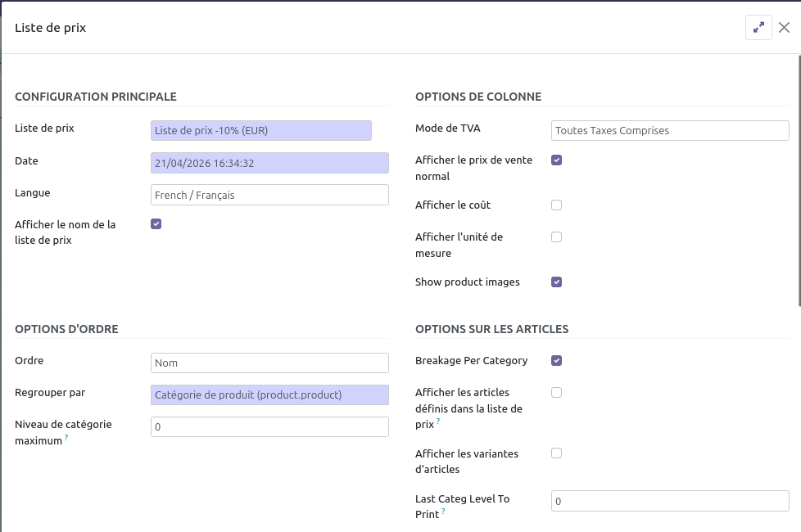Image resolution: width=801 pixels, height=532 pixels.
Task: Enable the Afficher le coût checkbox
Action: pos(556,205)
